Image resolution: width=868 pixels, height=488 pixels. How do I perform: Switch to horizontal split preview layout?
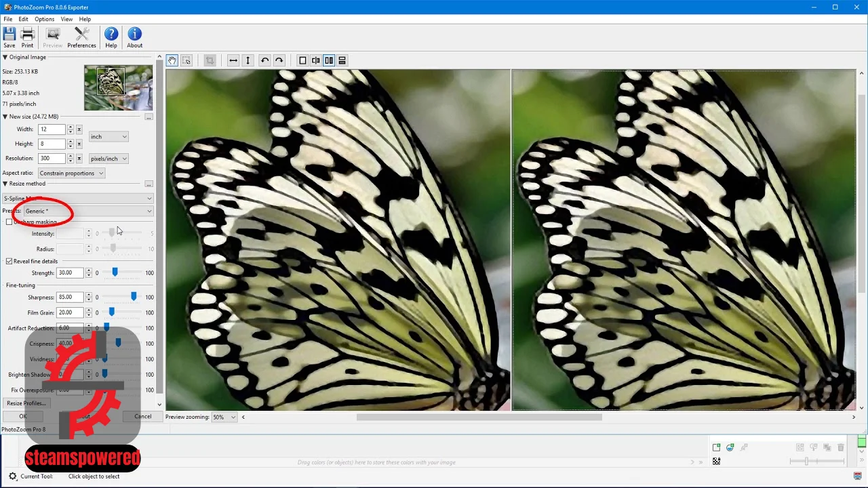pos(342,60)
